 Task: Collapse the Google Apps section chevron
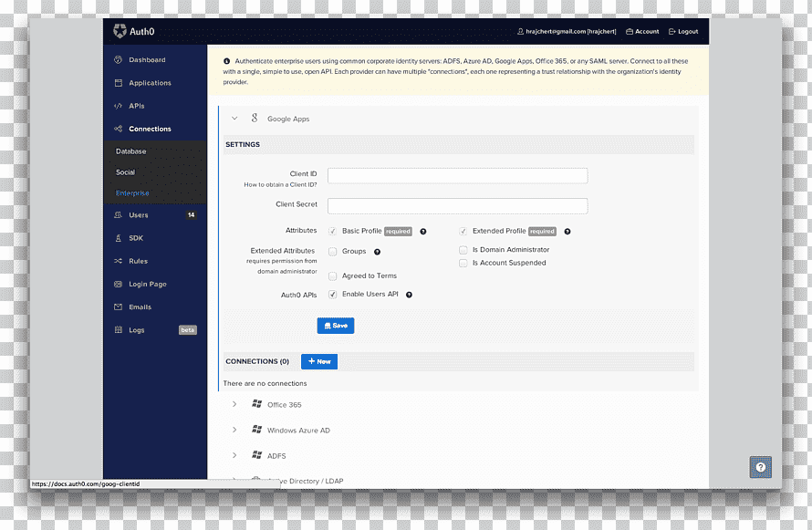pyautogui.click(x=234, y=119)
